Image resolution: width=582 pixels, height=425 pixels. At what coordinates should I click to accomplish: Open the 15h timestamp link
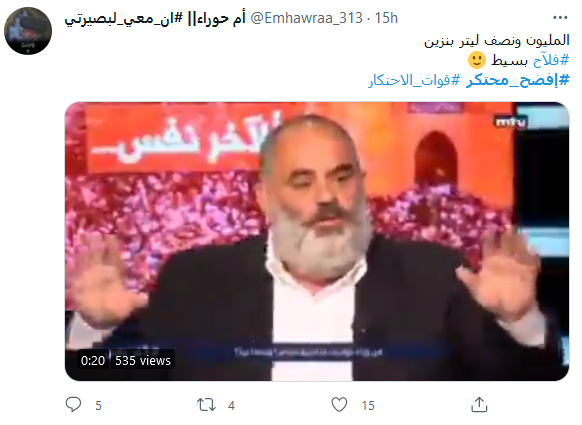pos(386,18)
